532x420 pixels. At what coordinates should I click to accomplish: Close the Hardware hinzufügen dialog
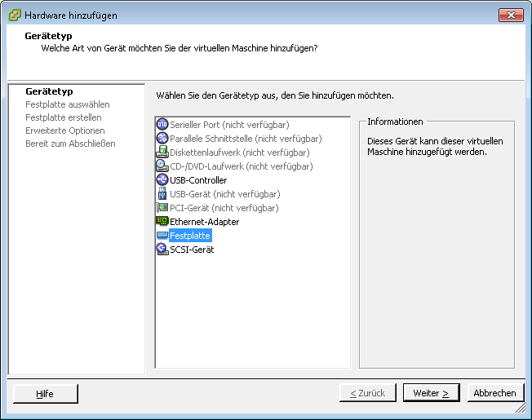[510, 15]
